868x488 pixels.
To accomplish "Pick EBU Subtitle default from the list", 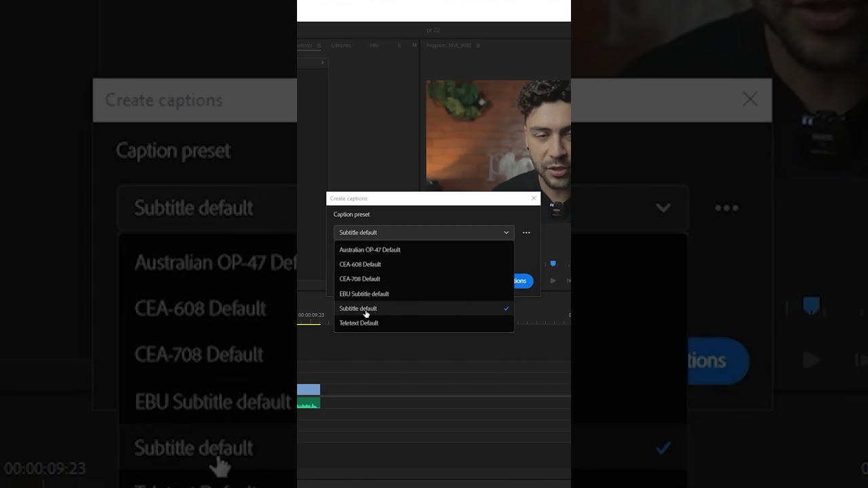I will click(424, 293).
